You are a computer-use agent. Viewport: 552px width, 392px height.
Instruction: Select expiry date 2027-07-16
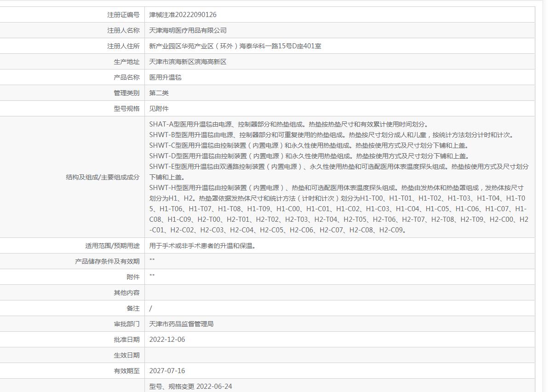point(167,371)
